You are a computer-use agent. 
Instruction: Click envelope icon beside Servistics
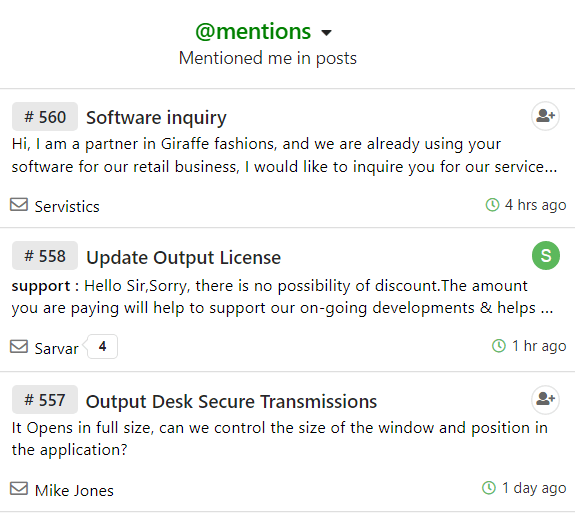[x=19, y=205]
